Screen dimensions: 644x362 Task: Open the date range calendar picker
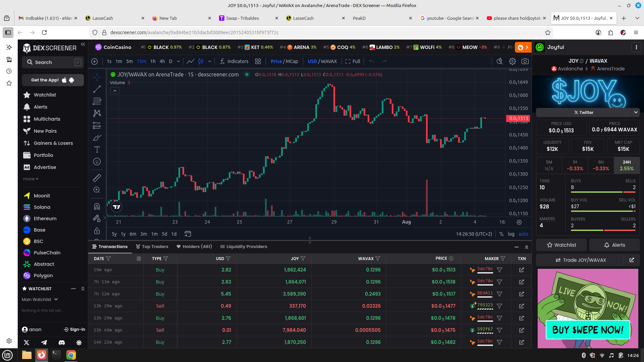(x=139, y=259)
